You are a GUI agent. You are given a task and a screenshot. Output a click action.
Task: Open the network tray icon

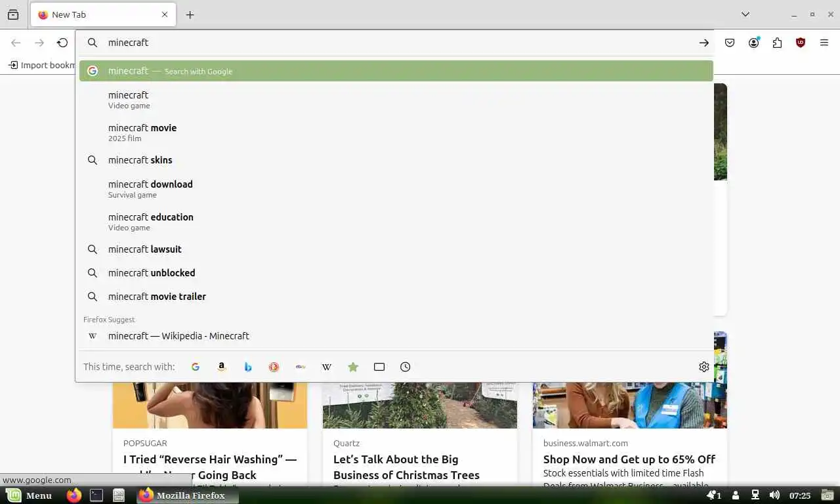[755, 495]
